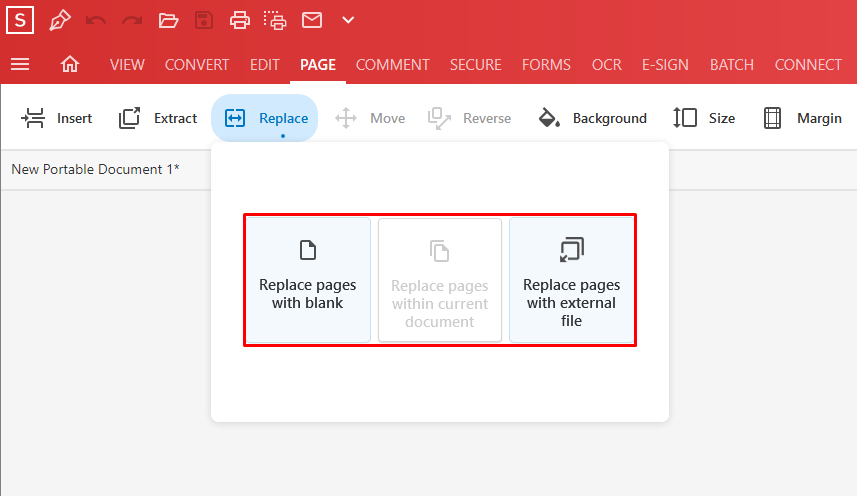Open the Background tool
The height and width of the screenshot is (496, 857).
(x=592, y=118)
